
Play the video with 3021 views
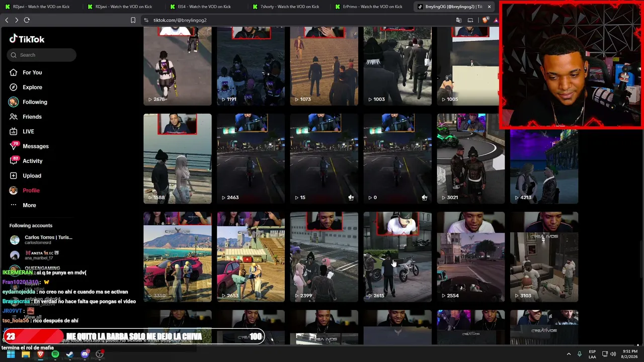point(471,158)
